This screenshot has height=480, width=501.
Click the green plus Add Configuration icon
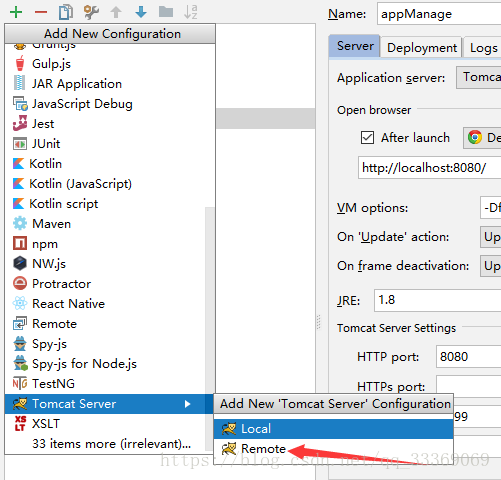(x=16, y=12)
